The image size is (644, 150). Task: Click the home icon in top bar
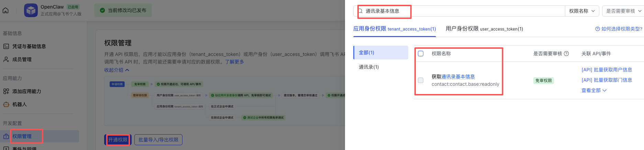(x=5, y=10)
